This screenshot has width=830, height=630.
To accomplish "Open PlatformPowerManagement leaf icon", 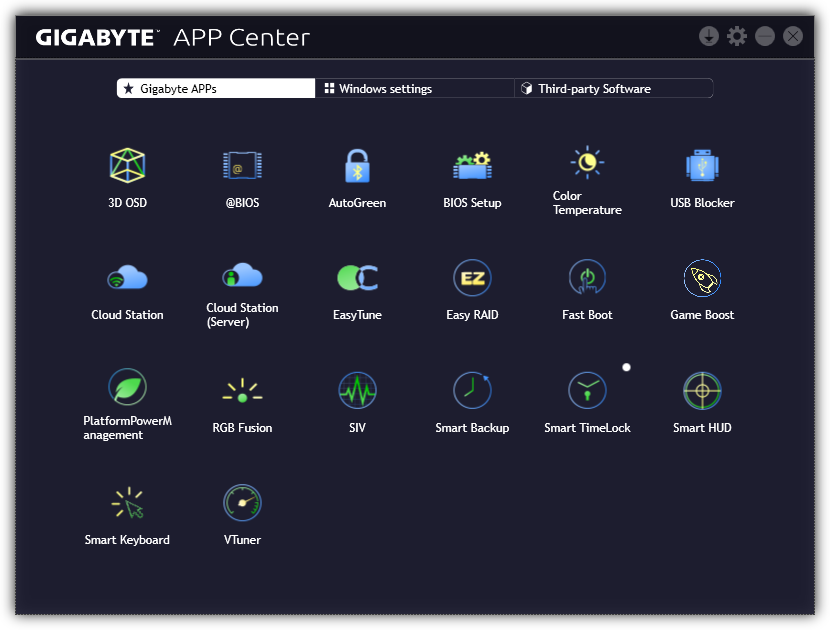I will tap(127, 387).
